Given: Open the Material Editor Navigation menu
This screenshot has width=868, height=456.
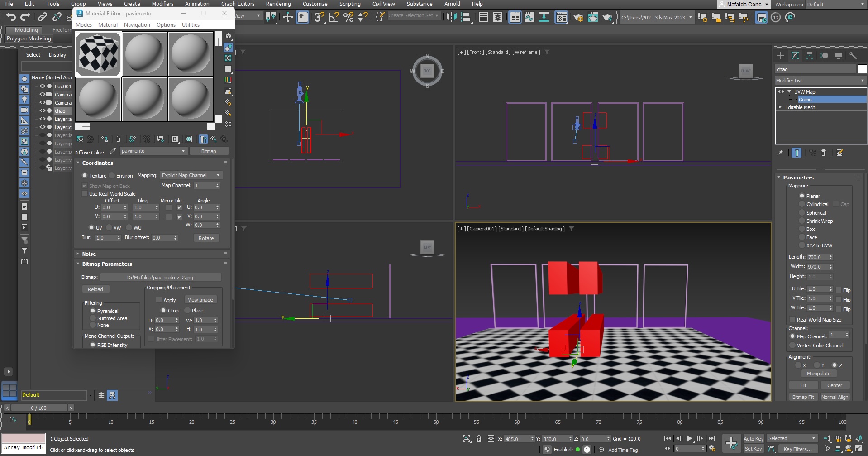Looking at the screenshot, I should coord(137,25).
